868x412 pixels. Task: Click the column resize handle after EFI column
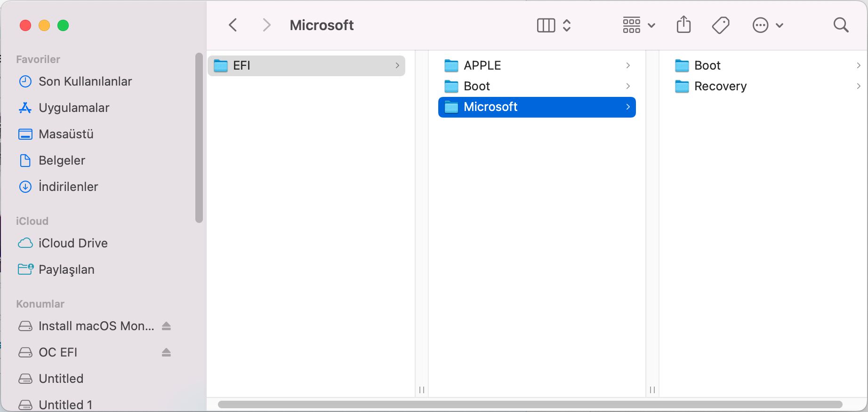point(422,390)
